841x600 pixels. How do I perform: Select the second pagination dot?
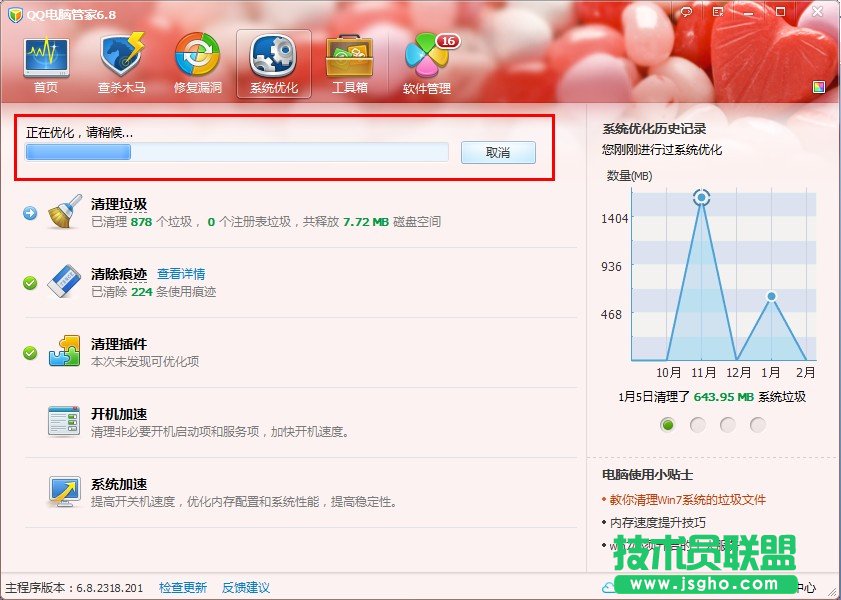pyautogui.click(x=697, y=424)
